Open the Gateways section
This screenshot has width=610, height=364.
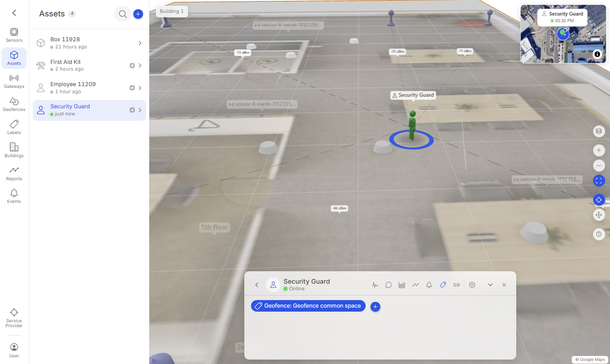click(14, 81)
